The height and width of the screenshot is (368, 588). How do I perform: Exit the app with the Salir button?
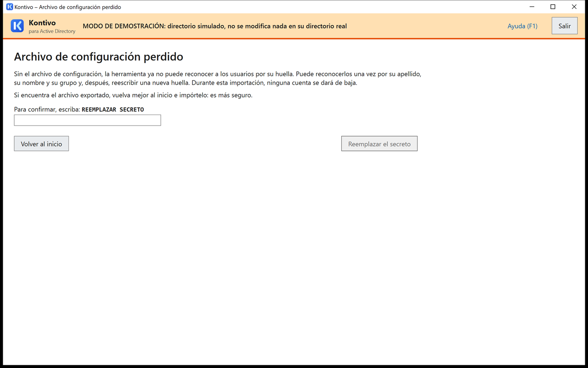565,26
